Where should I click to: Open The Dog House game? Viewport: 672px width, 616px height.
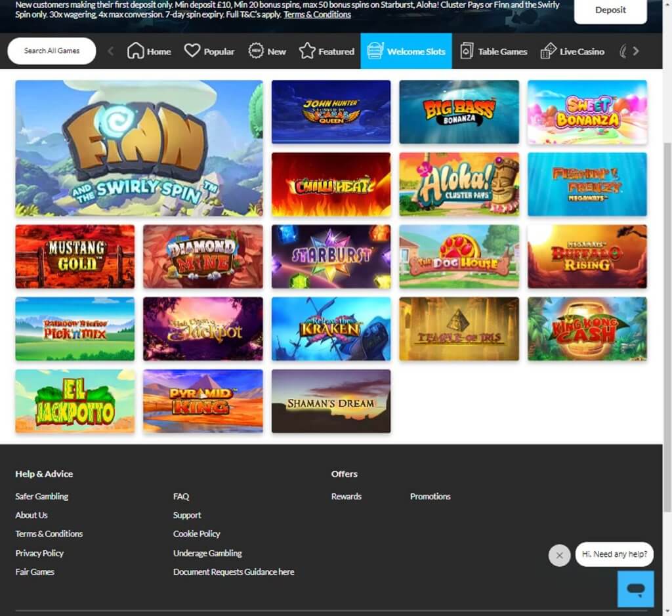coord(459,257)
